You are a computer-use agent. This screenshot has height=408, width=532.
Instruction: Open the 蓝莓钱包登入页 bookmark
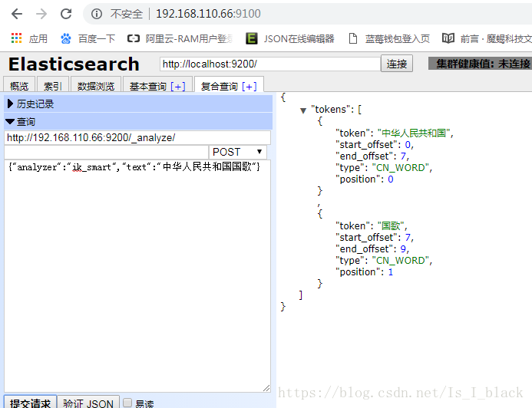(x=389, y=38)
